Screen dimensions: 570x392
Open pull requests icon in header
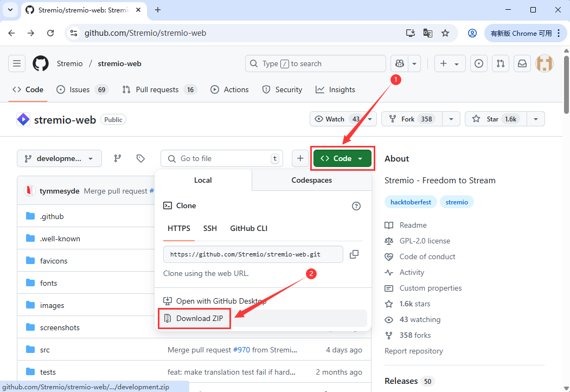pos(501,63)
